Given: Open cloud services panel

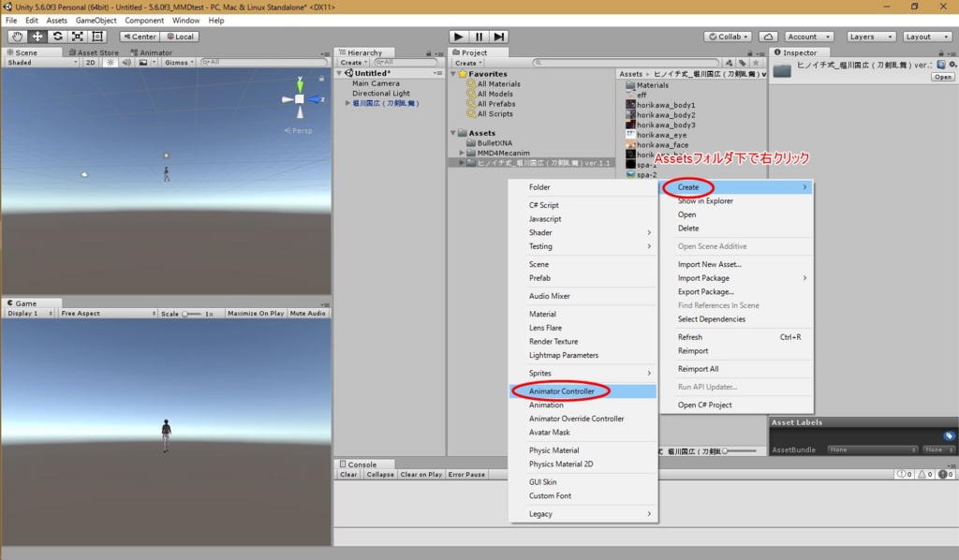Looking at the screenshot, I should pyautogui.click(x=768, y=37).
